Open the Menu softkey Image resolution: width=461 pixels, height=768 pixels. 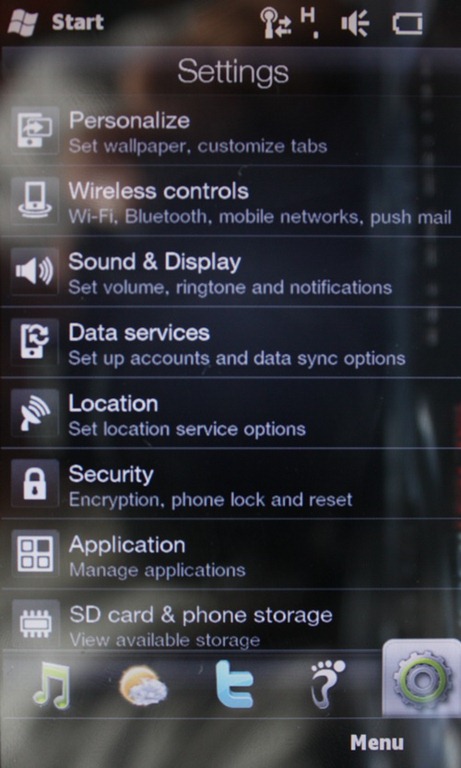[x=377, y=743]
